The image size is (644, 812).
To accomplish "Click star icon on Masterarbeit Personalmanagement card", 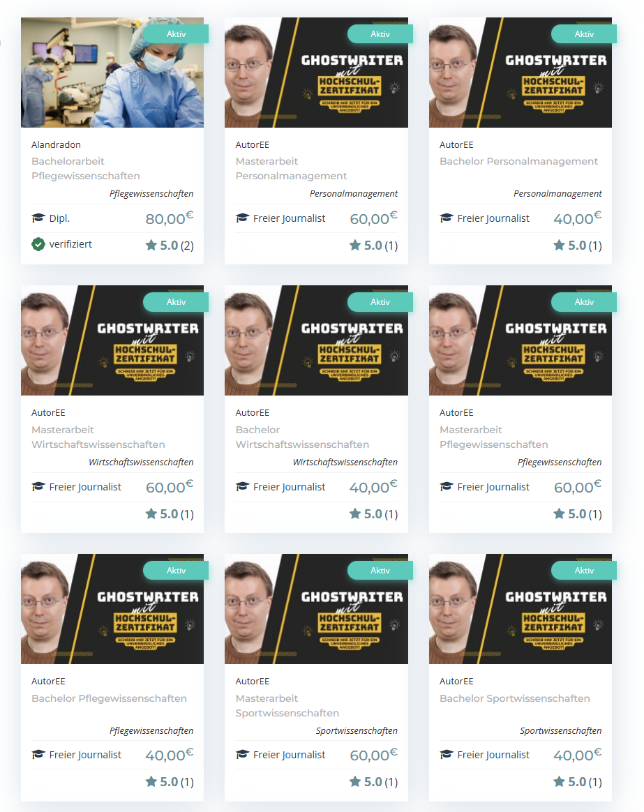I will (x=355, y=245).
